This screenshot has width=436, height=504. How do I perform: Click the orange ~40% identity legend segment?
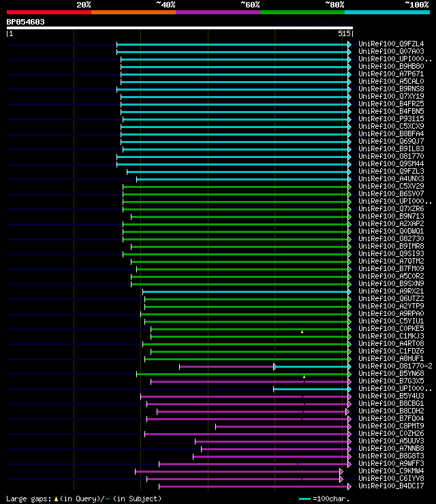tap(134, 12)
